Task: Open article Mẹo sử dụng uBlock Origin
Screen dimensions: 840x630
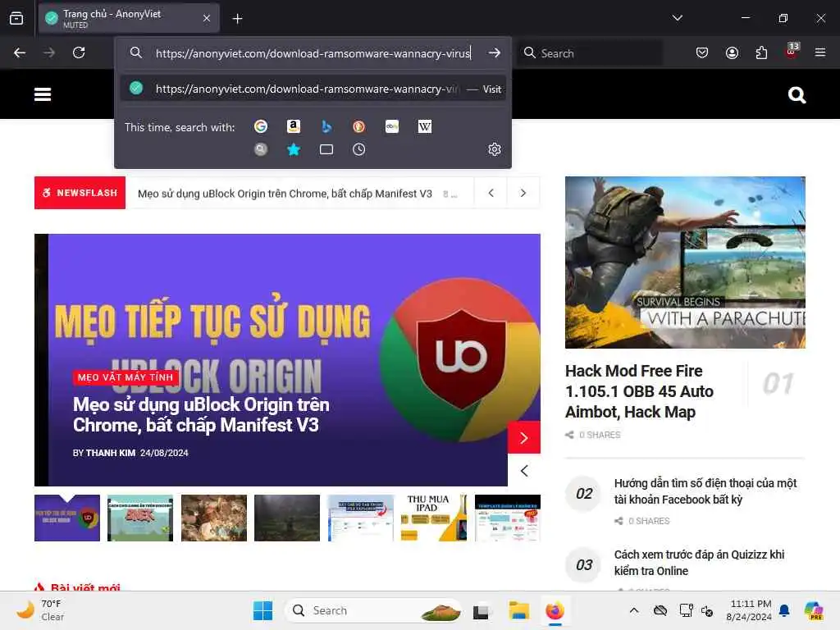Action: coord(201,414)
